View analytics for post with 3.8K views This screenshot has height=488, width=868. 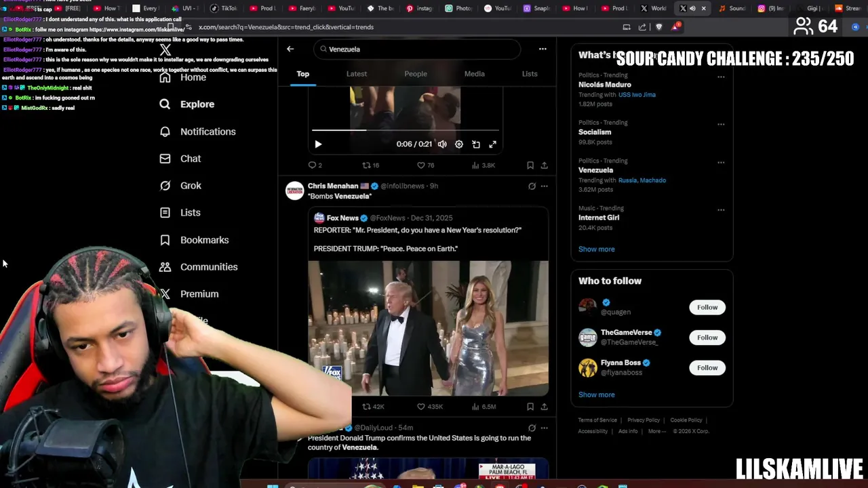click(x=484, y=165)
